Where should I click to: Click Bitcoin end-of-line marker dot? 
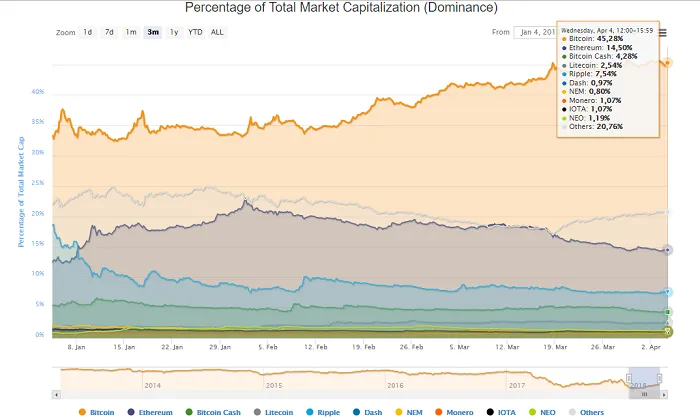tap(667, 63)
